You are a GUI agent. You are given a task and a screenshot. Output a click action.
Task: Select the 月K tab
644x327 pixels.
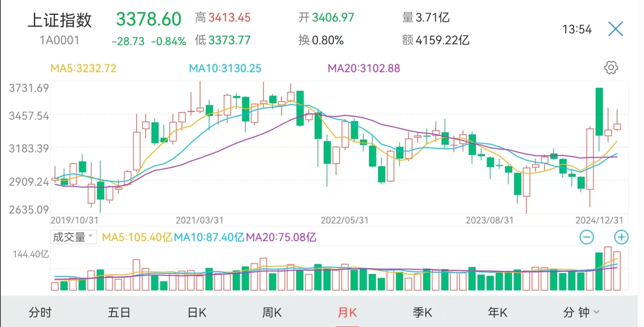click(x=347, y=313)
